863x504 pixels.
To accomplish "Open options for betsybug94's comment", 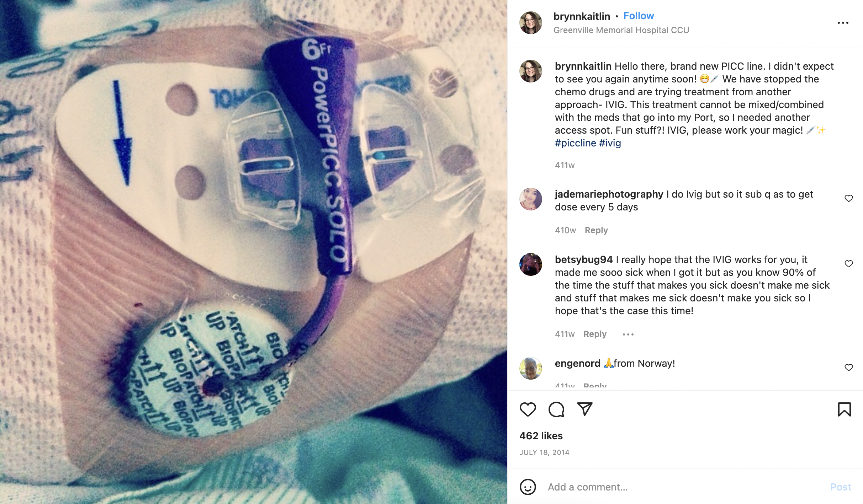I will point(628,334).
